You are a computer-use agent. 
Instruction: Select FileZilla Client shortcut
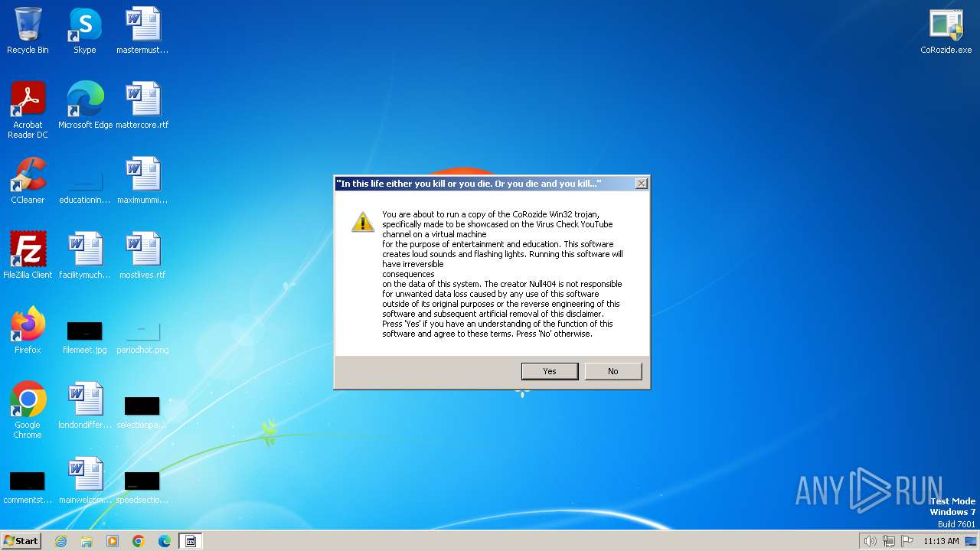click(x=28, y=256)
